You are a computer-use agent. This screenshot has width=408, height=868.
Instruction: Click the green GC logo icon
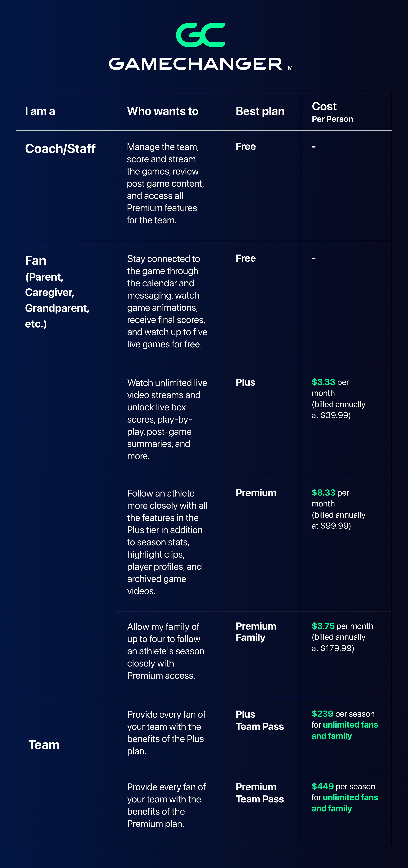point(201,35)
